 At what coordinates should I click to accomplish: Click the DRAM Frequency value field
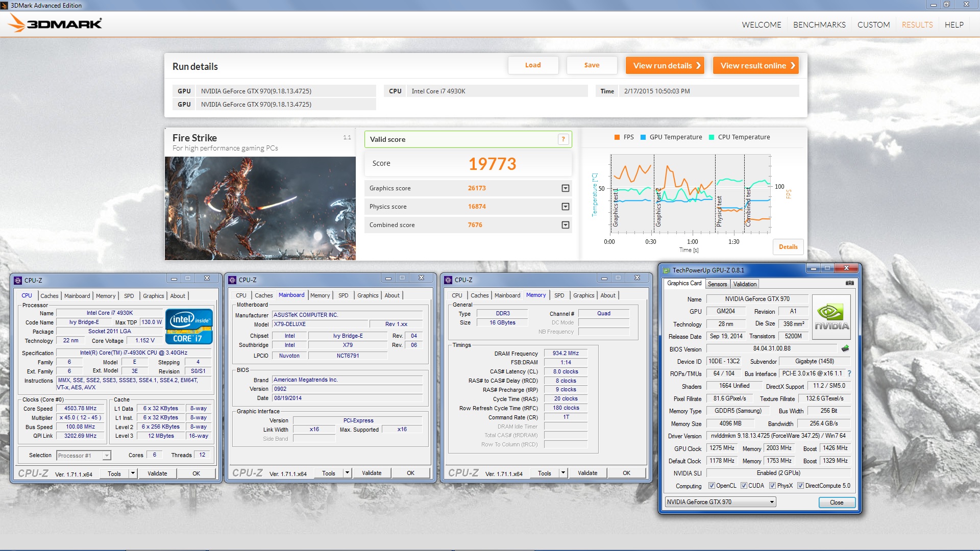pyautogui.click(x=566, y=353)
